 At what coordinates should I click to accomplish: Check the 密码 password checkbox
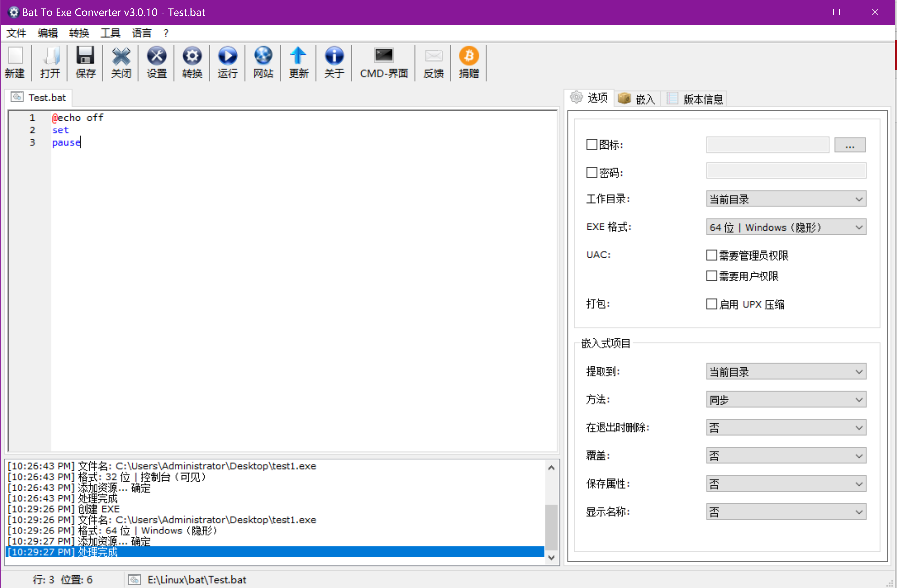(x=591, y=172)
